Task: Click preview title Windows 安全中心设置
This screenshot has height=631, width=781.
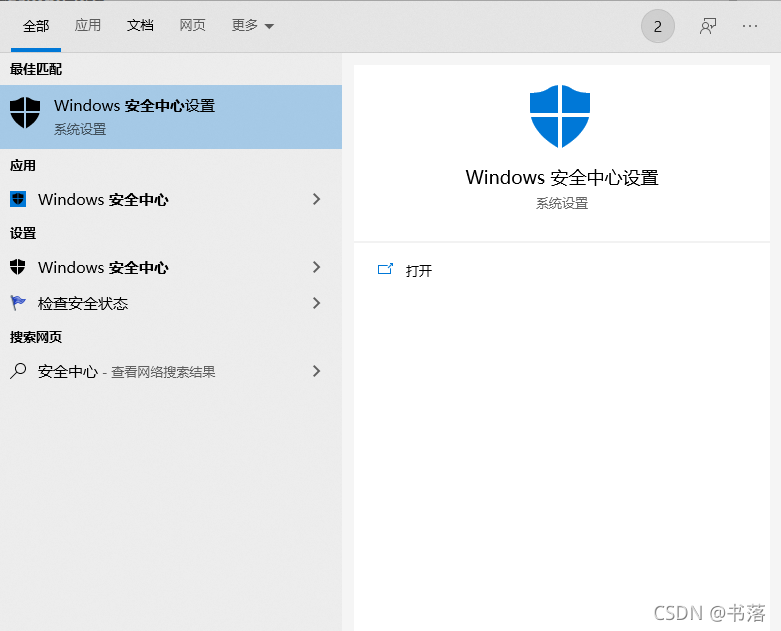Action: click(x=562, y=177)
